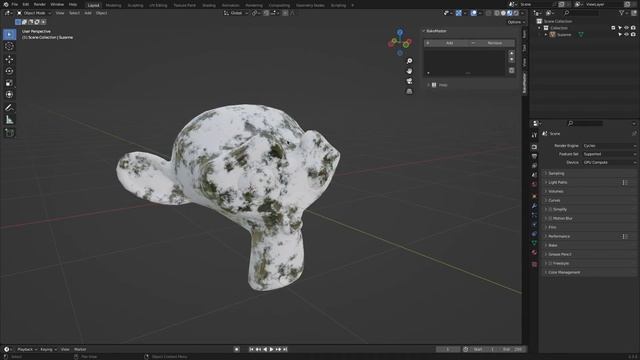640x360 pixels.
Task: Click the BakeMaster Remove button
Action: [492, 43]
